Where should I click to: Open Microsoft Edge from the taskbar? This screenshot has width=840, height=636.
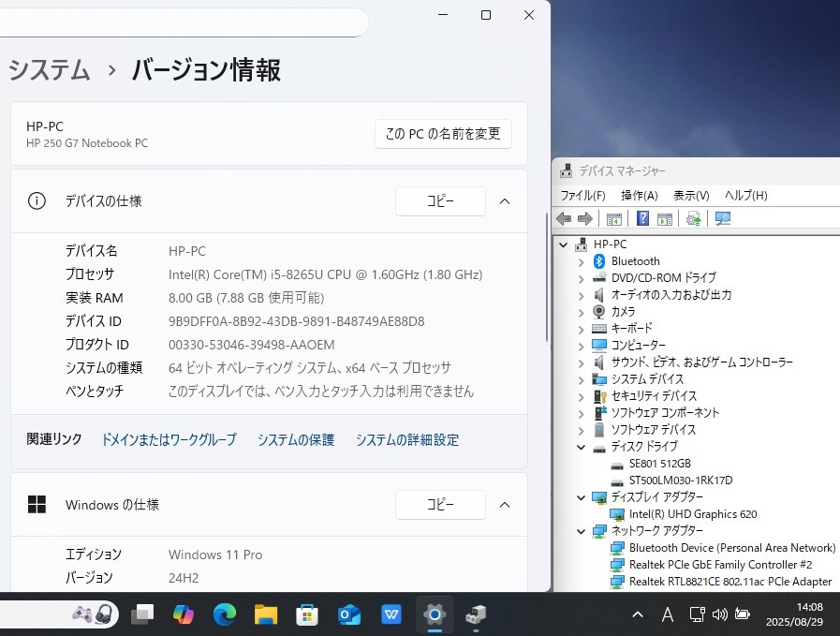pyautogui.click(x=225, y=614)
